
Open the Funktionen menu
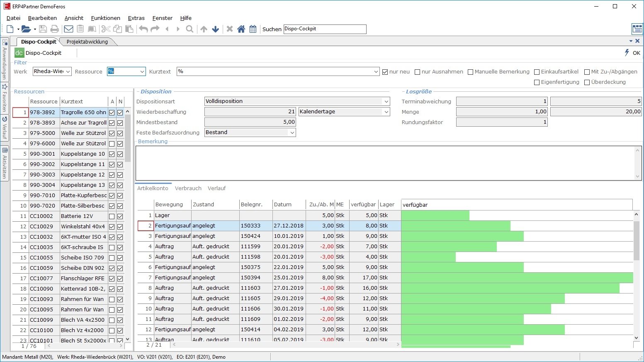[x=105, y=18]
